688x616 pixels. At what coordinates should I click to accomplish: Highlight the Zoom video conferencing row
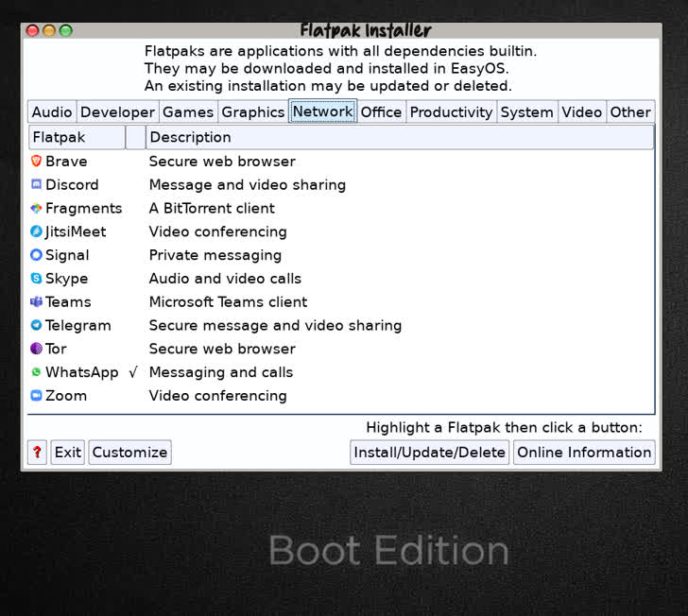point(217,396)
